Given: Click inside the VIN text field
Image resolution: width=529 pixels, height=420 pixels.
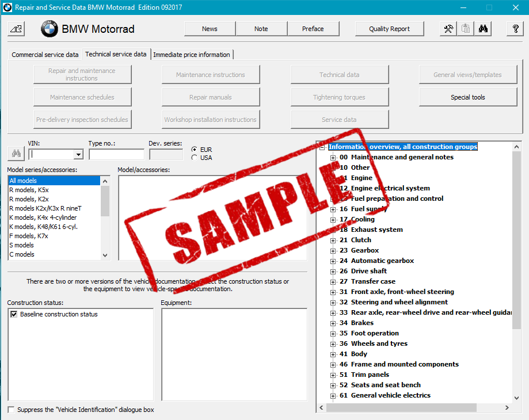Looking at the screenshot, I should (x=51, y=154).
